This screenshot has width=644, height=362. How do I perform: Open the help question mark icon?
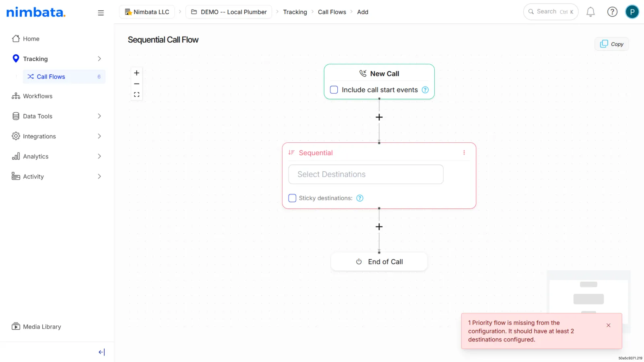point(612,12)
